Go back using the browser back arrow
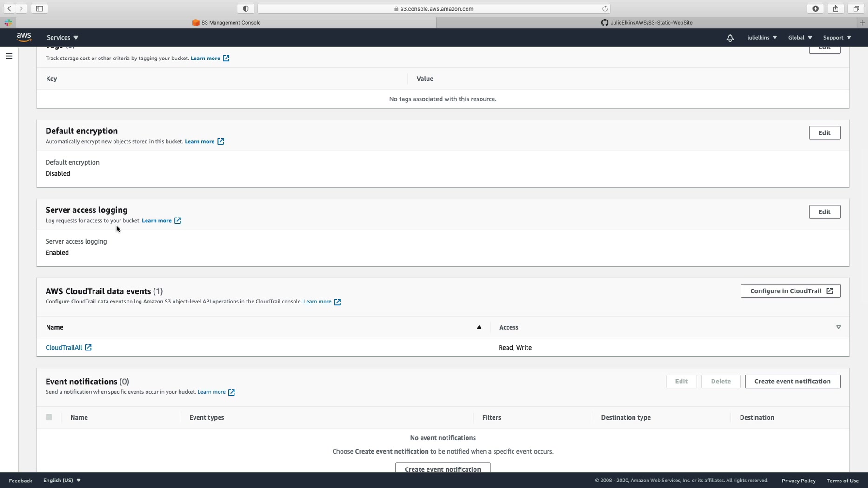This screenshot has width=868, height=488. tap(9, 8)
